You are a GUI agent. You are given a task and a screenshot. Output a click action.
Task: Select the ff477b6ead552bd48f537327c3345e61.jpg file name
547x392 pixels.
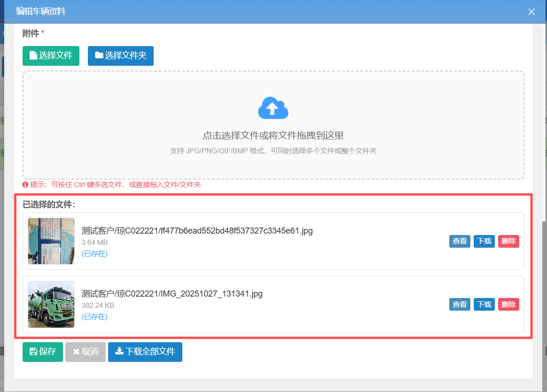pyautogui.click(x=197, y=231)
